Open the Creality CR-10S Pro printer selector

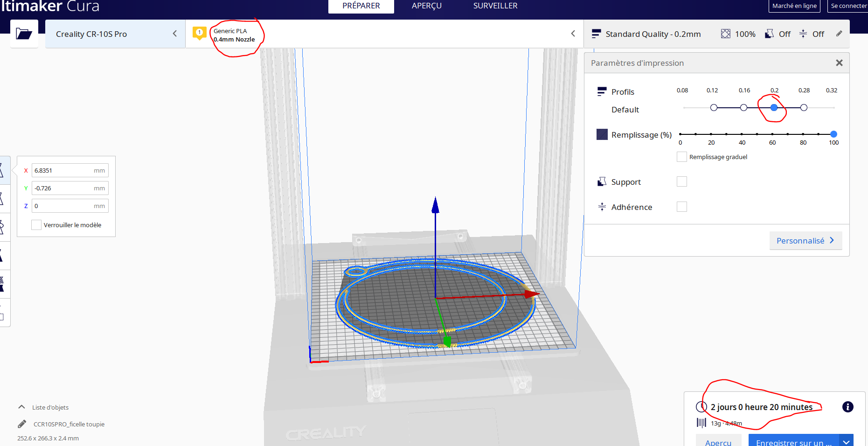tap(115, 34)
